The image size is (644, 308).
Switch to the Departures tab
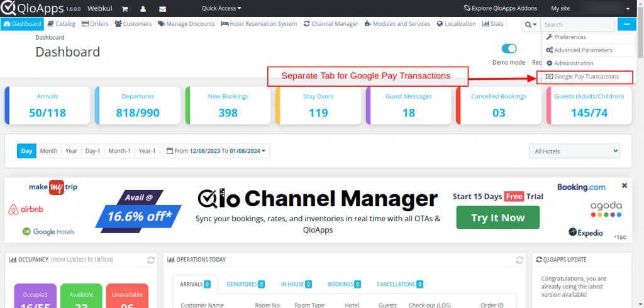(x=246, y=284)
